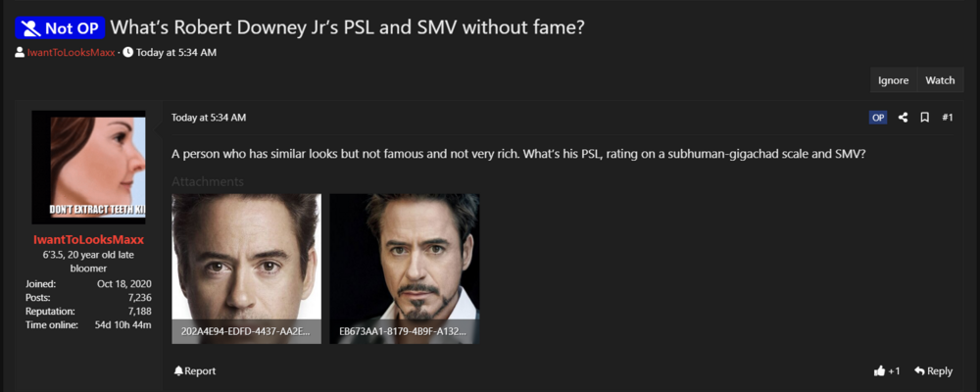
Task: Click the +1 reaction count
Action: coord(894,371)
